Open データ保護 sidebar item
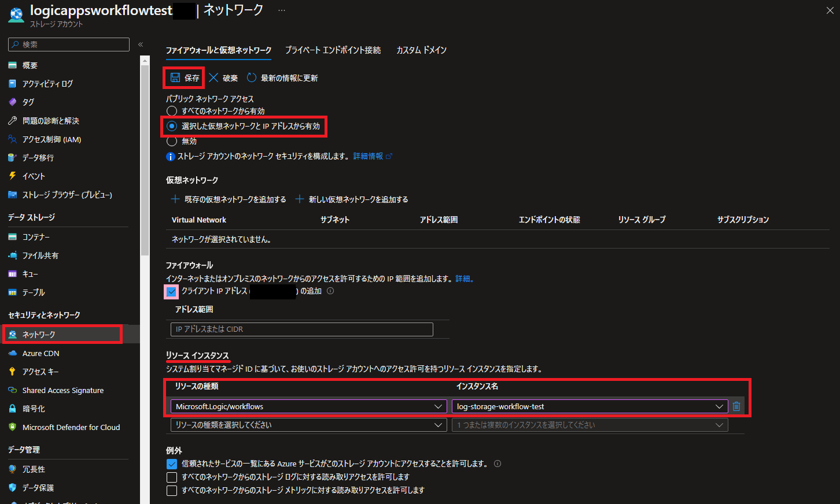Screen dimensions: 840x504 point(38,488)
